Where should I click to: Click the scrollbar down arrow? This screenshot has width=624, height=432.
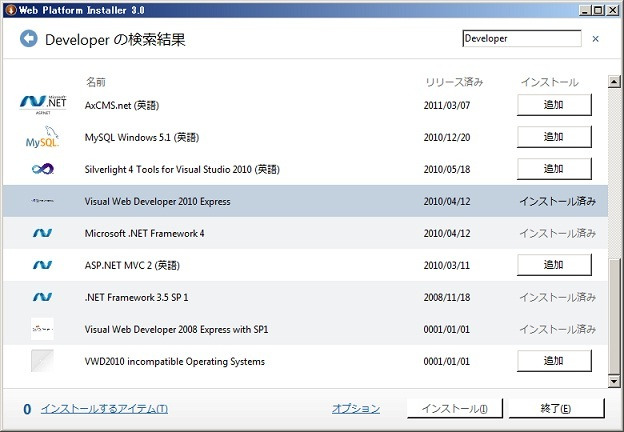coord(614,381)
